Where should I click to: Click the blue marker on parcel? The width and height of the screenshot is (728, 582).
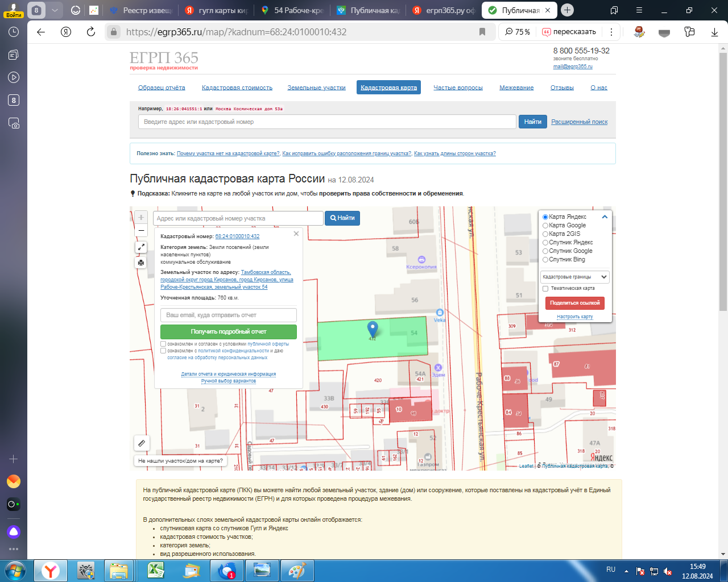(373, 329)
